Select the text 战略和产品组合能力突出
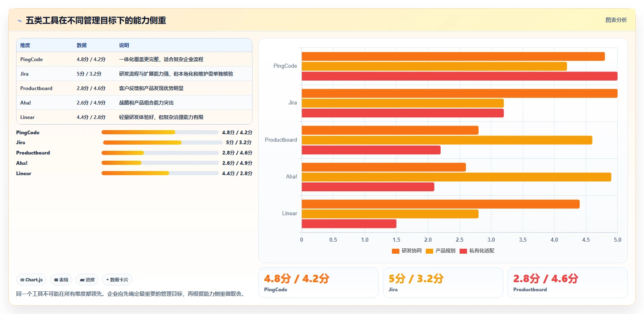The image size is (644, 314). (x=146, y=103)
